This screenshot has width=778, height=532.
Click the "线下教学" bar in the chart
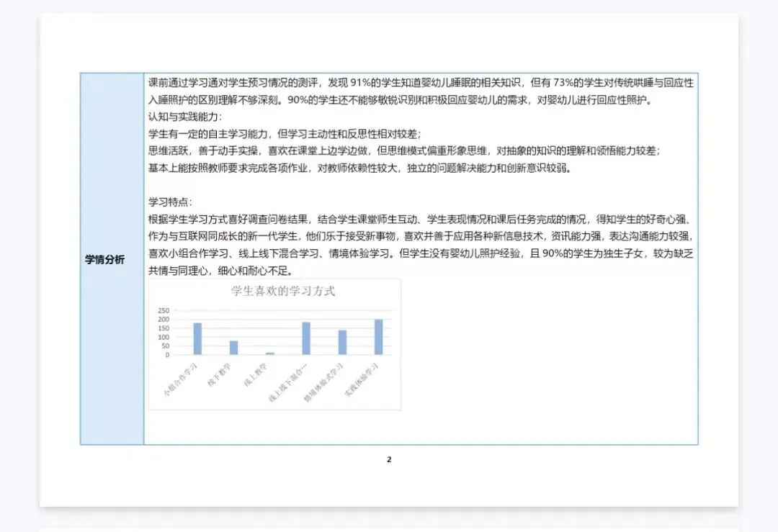click(x=233, y=348)
